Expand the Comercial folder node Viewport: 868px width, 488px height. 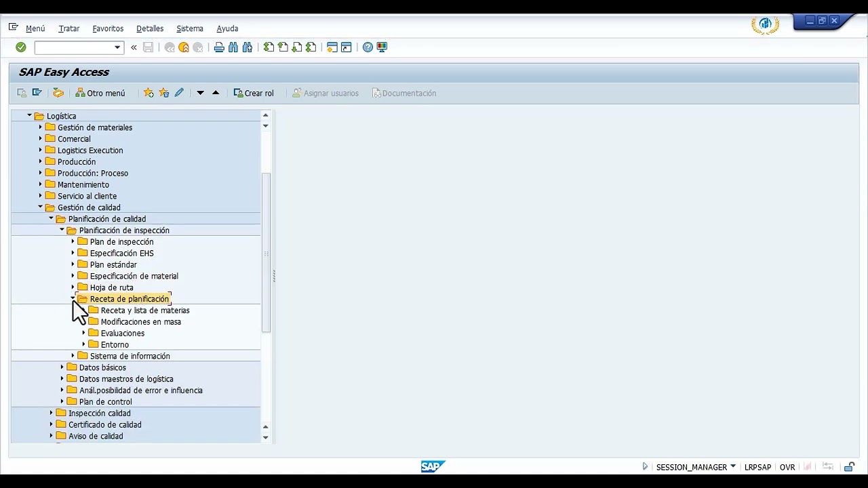(40, 139)
